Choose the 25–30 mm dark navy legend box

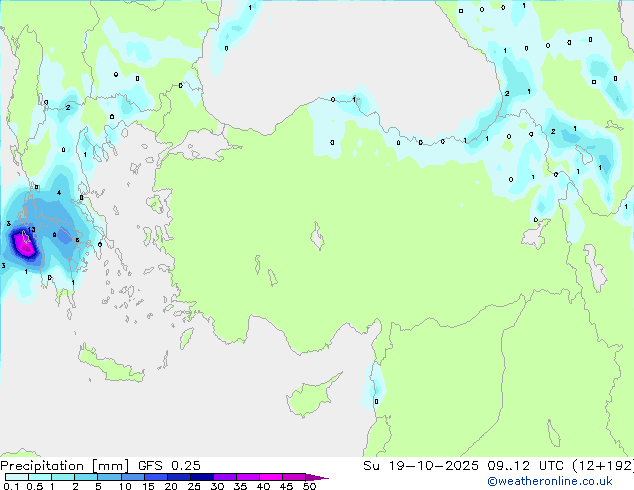[x=202, y=477]
